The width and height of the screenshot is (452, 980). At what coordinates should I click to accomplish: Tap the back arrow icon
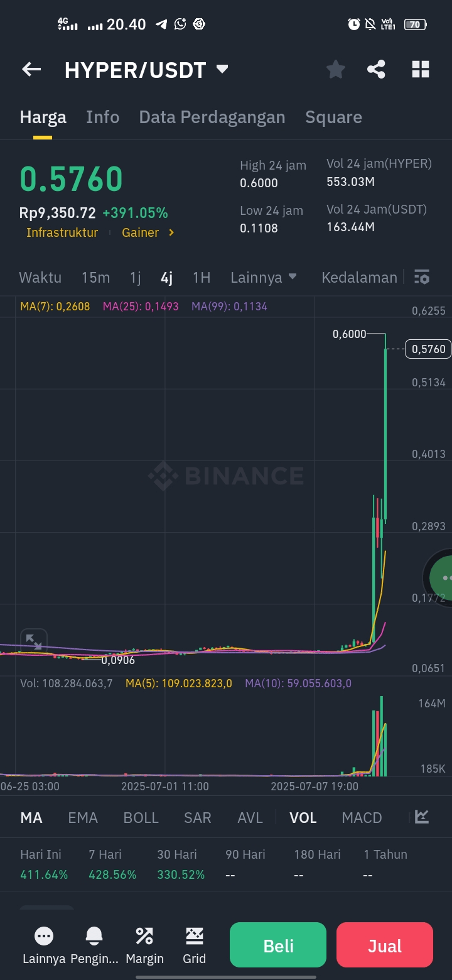point(31,70)
